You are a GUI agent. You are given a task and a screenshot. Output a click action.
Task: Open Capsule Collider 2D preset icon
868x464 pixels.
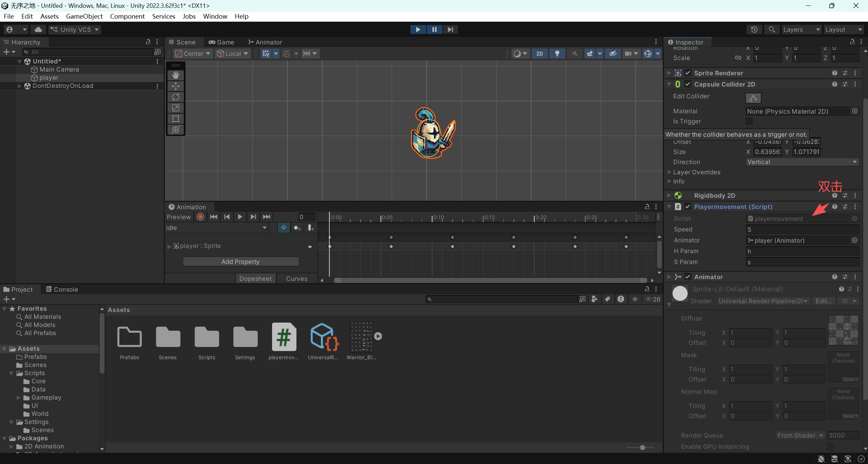pyautogui.click(x=845, y=84)
